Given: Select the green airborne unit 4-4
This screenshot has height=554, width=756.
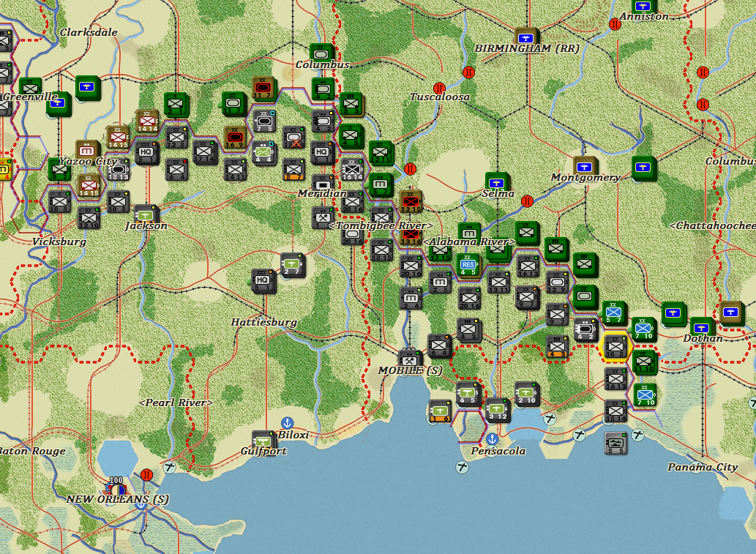Looking at the screenshot, I should (x=263, y=153).
